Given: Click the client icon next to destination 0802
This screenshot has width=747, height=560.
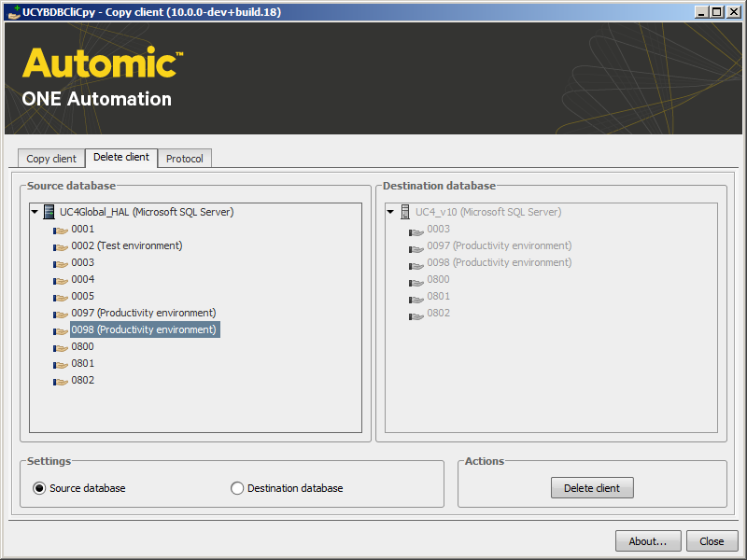Looking at the screenshot, I should coord(416,316).
